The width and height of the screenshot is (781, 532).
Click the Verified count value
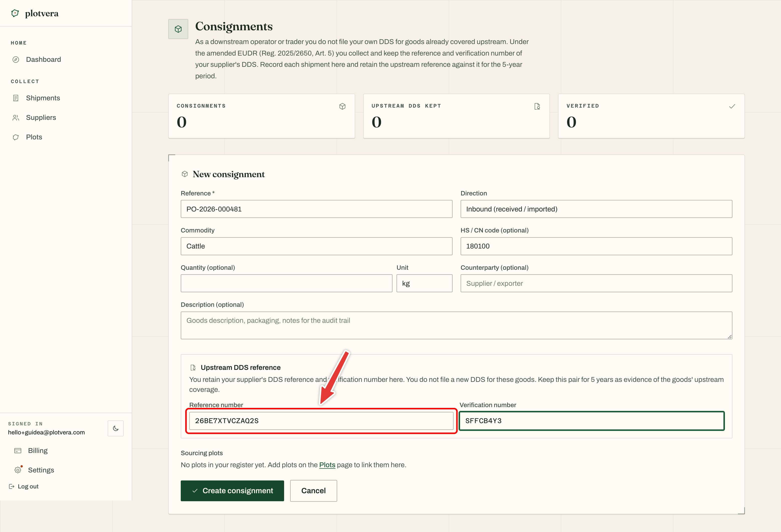click(571, 122)
